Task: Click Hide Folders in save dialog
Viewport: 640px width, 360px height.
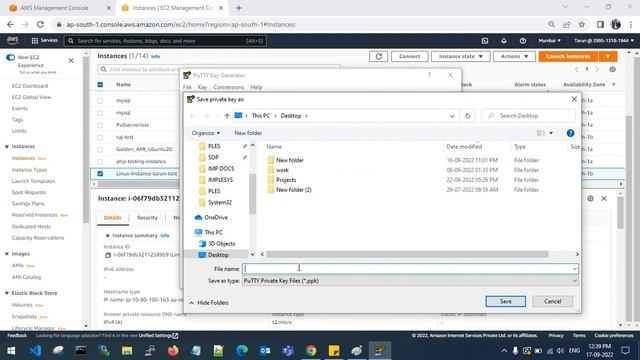Action: pyautogui.click(x=209, y=303)
